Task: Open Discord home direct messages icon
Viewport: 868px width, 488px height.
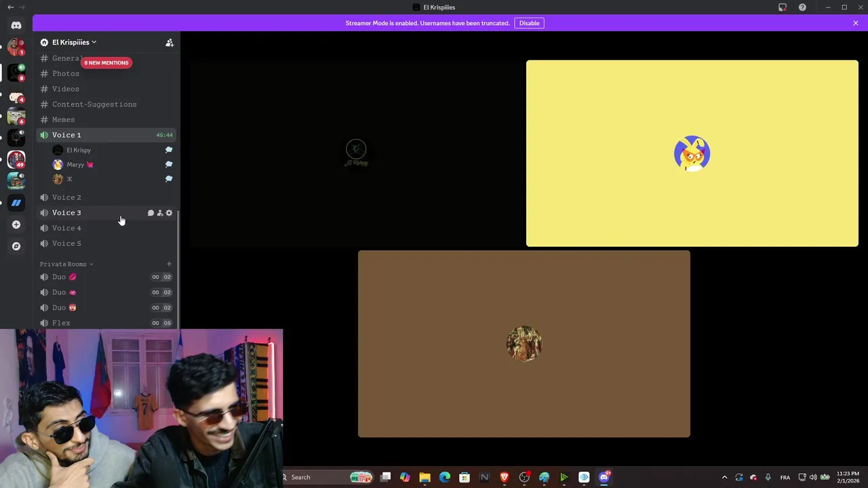Action: tap(16, 25)
